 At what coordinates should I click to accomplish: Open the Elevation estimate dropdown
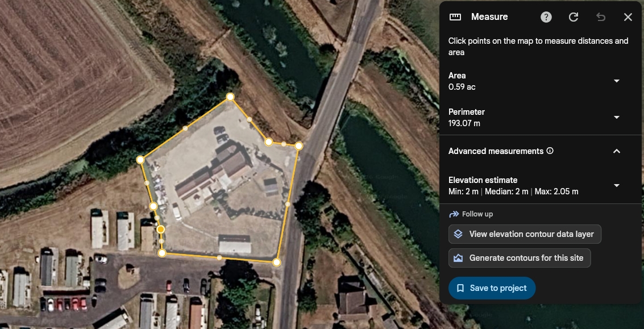(617, 186)
